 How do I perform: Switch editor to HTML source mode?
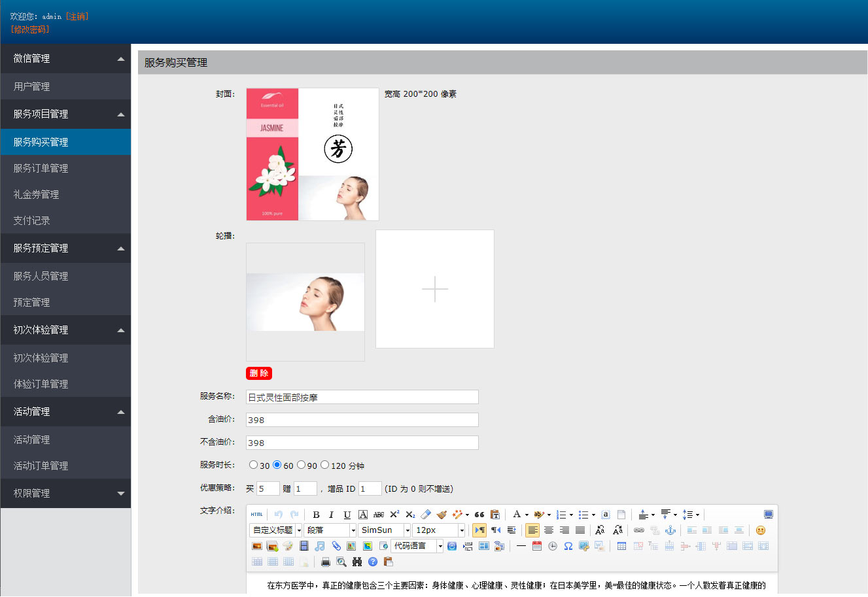[x=257, y=515]
